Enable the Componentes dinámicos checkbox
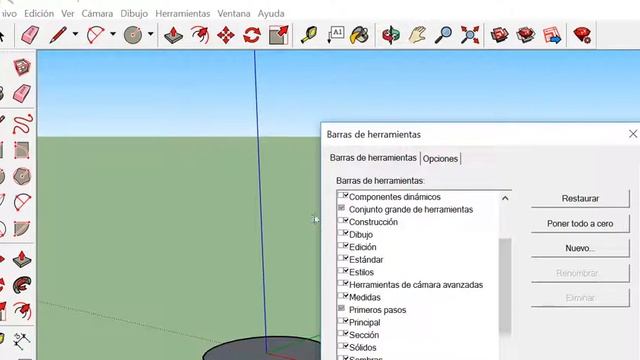640x360 pixels. pyautogui.click(x=342, y=196)
